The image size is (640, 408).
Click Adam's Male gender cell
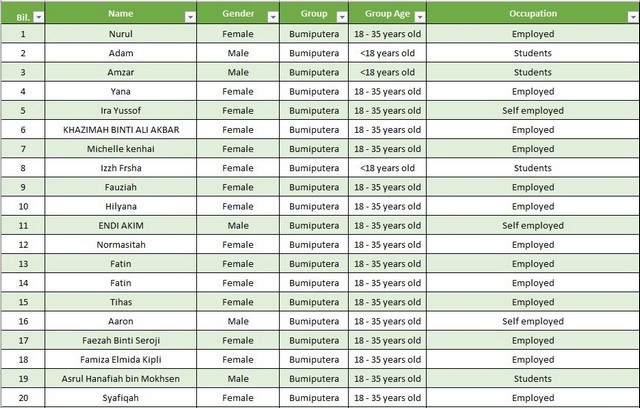click(238, 53)
